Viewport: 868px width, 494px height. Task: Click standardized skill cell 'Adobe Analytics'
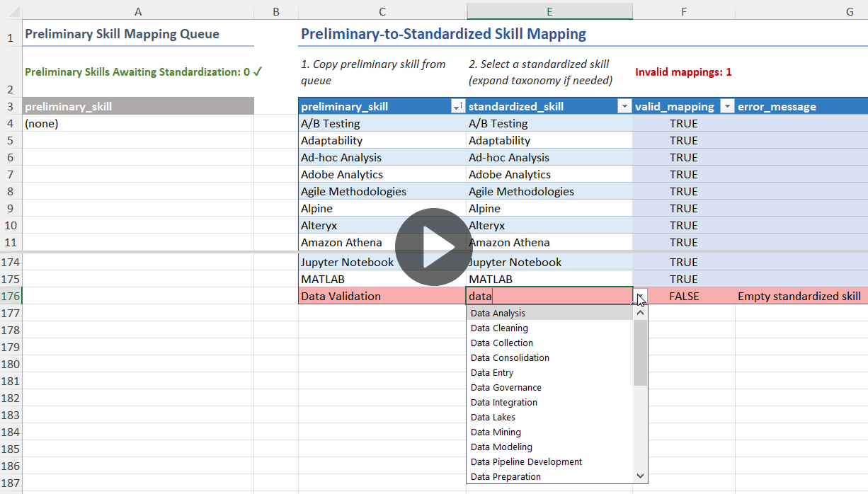pos(549,174)
